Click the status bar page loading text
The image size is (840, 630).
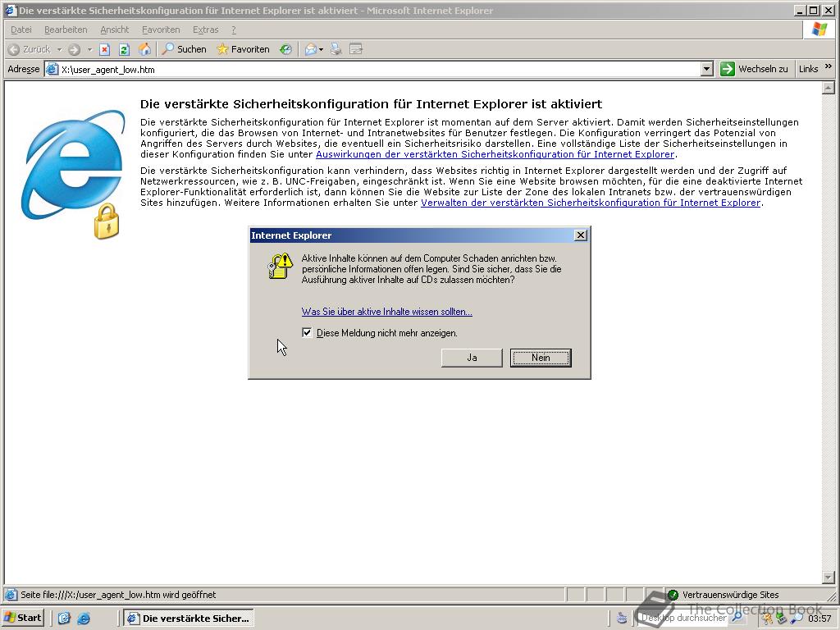point(118,595)
